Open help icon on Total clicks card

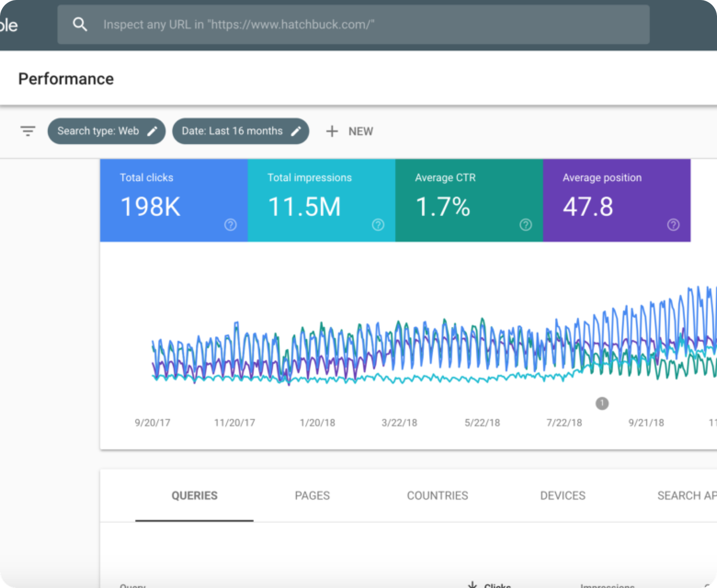pos(230,225)
